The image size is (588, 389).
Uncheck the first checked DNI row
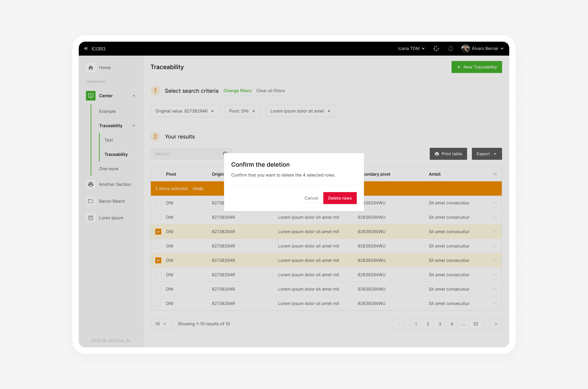point(158,231)
